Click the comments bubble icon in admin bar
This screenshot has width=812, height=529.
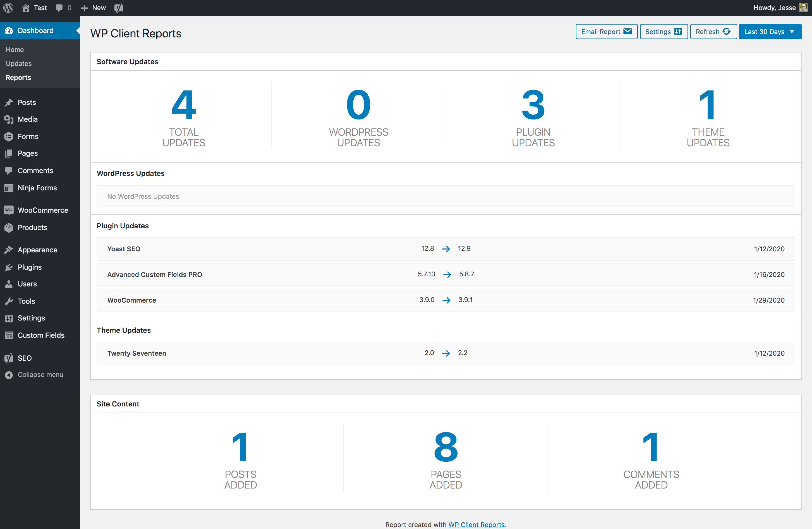tap(59, 8)
